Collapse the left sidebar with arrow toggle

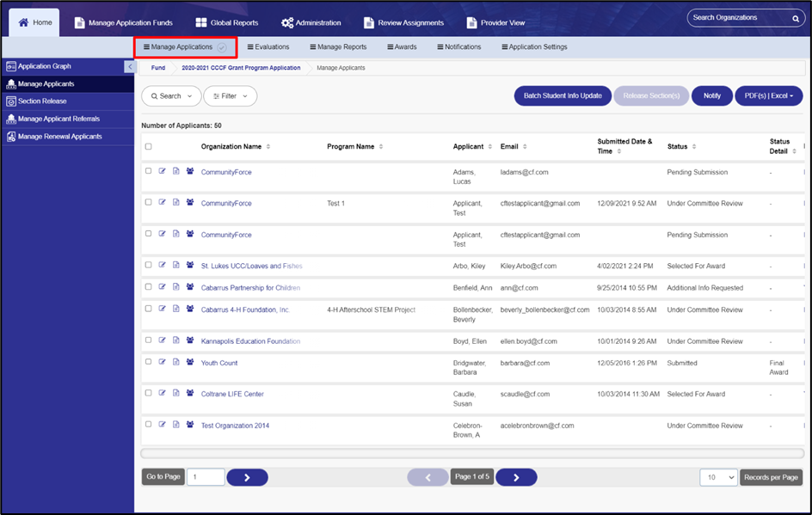pos(130,66)
